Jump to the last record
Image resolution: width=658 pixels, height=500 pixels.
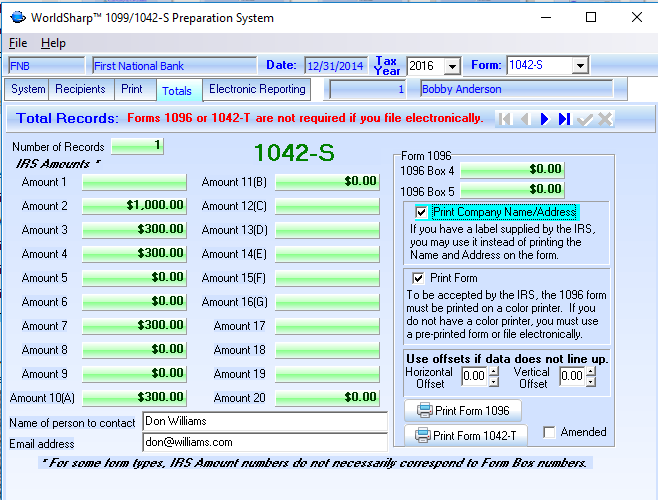pos(564,119)
